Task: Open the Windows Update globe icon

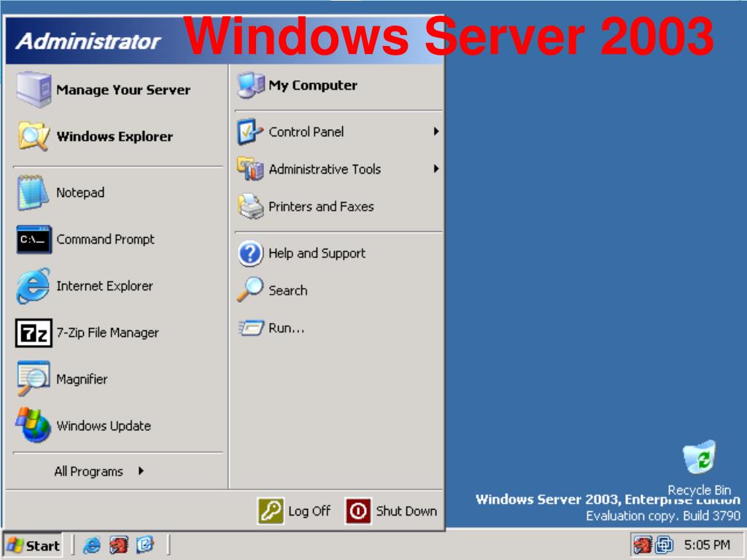Action: click(34, 425)
